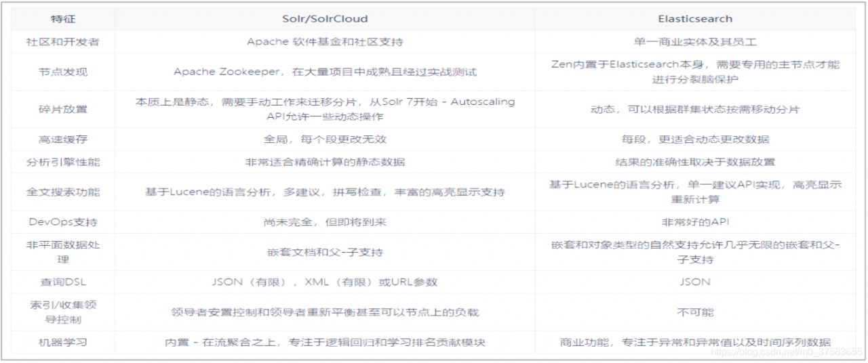
Task: Click the 社区和开发者 row label
Action: pos(63,41)
